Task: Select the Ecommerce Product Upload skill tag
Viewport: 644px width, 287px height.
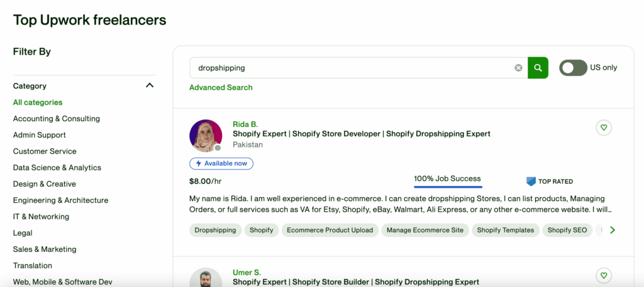Action: (330, 230)
